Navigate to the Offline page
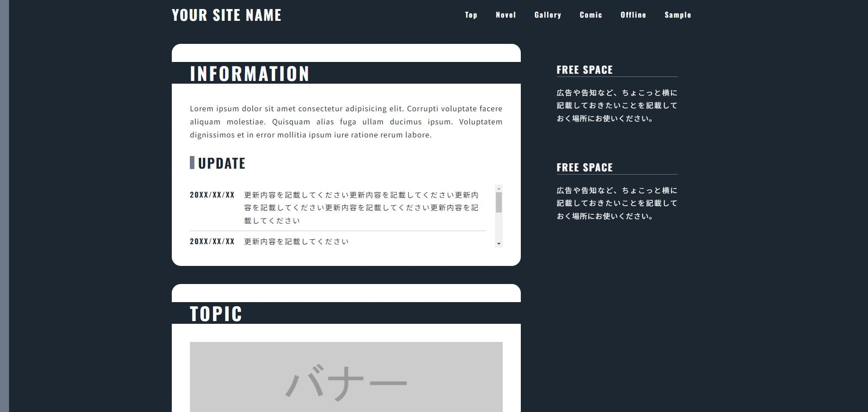The height and width of the screenshot is (412, 868). 633,15
